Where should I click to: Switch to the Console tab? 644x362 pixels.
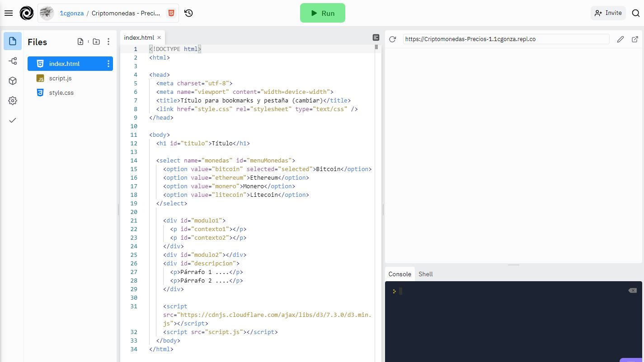click(x=400, y=274)
